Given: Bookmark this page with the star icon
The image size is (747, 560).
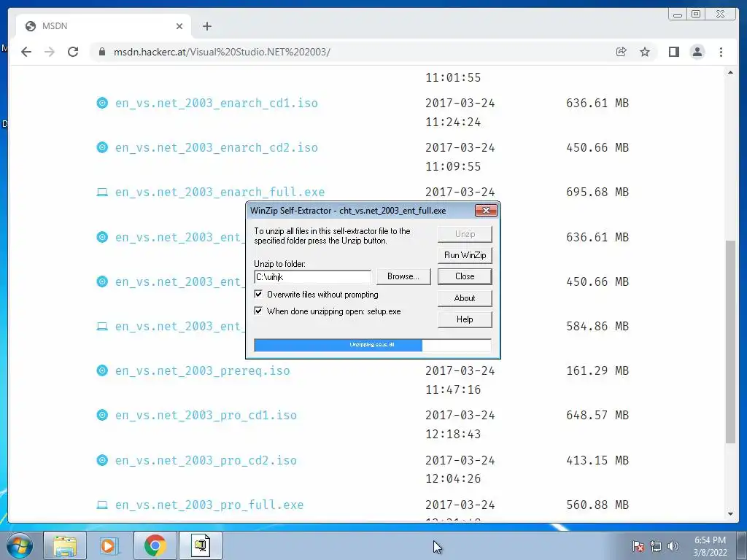Looking at the screenshot, I should coord(645,52).
